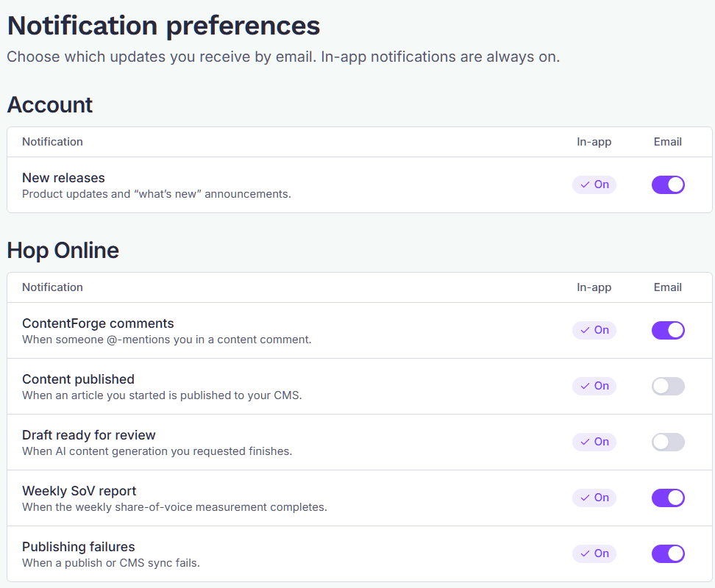Click 'article you started is published' description
715x588 pixels.
pyautogui.click(x=162, y=395)
